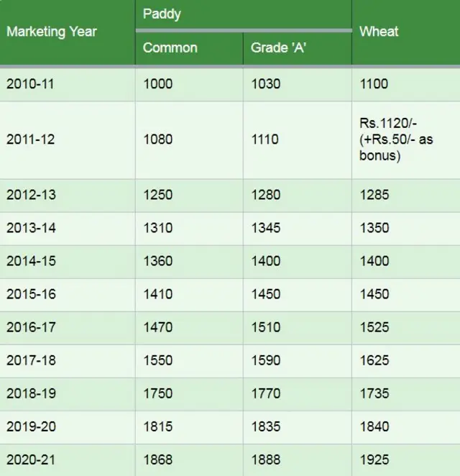Click the 2020-21 row label
The height and width of the screenshot is (476, 460).
coord(30,459)
